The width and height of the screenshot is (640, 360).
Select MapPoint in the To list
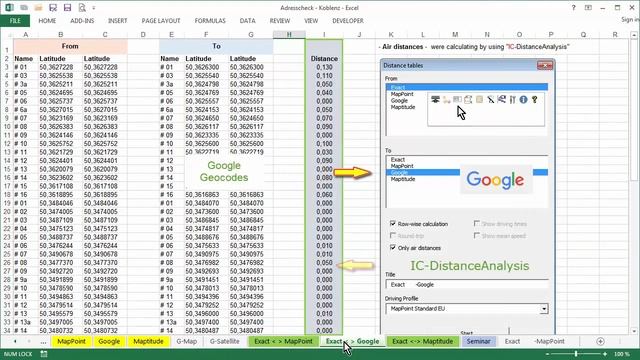(402, 166)
